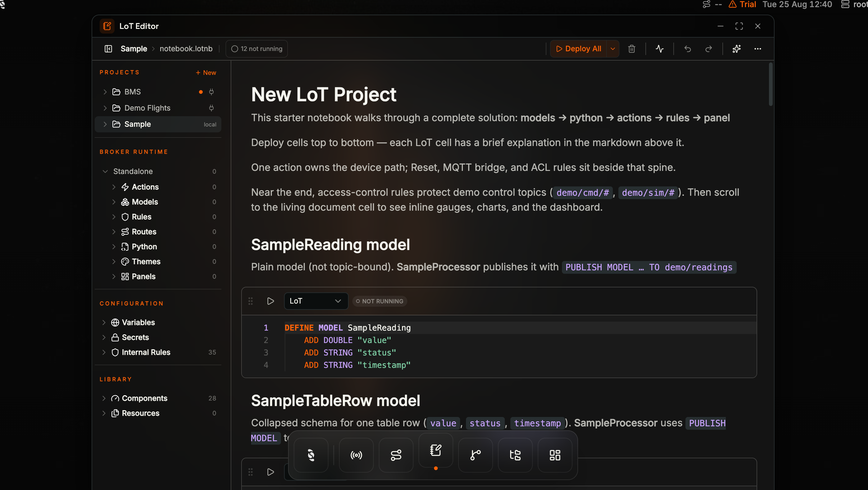Open Resources in Library
Image resolution: width=868 pixels, height=490 pixels.
pyautogui.click(x=141, y=413)
